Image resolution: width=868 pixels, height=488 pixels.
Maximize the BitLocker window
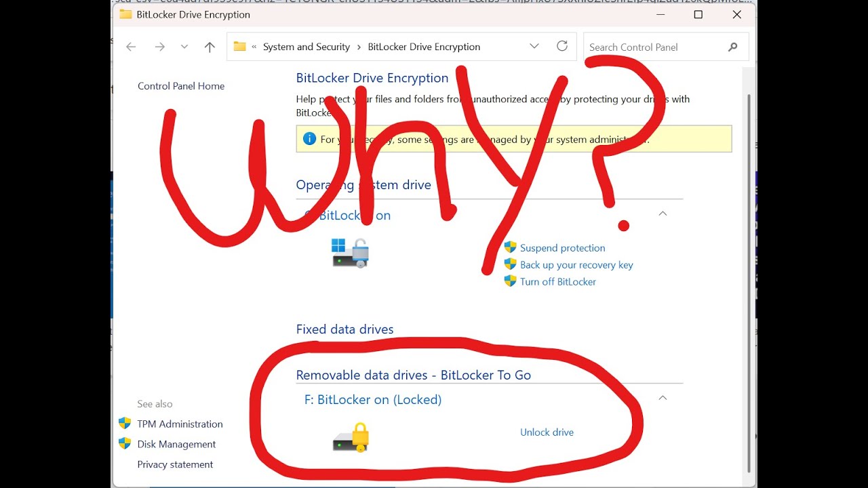tap(698, 14)
